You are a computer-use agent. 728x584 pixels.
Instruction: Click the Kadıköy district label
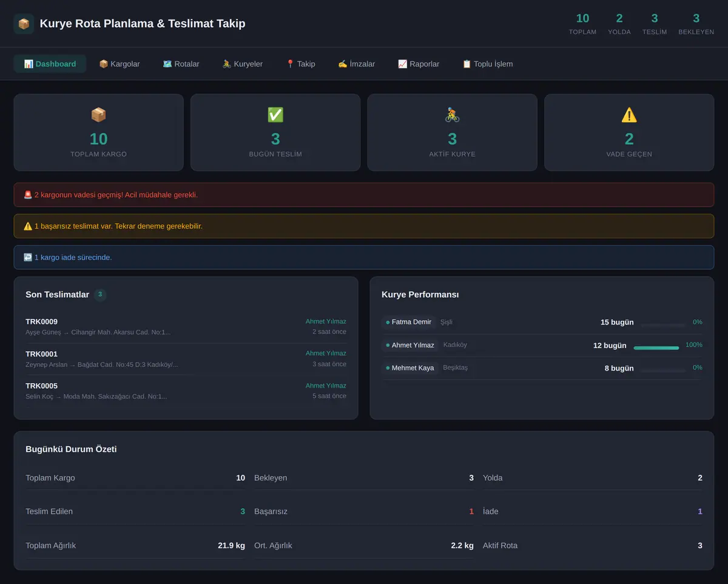pyautogui.click(x=455, y=345)
